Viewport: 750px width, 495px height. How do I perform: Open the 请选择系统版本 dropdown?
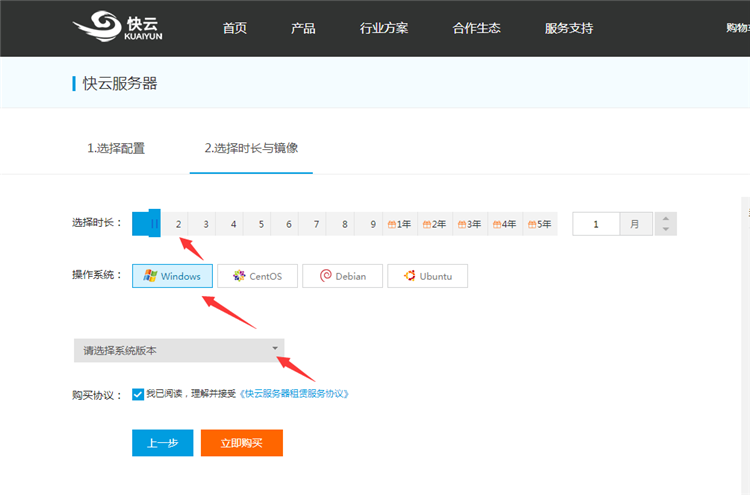click(179, 350)
